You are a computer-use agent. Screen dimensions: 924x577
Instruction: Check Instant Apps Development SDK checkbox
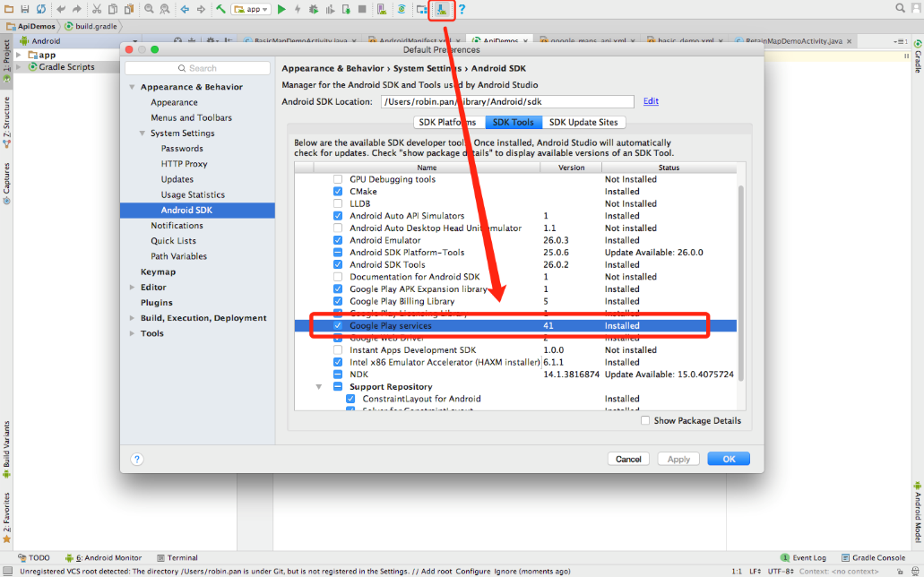coord(338,350)
